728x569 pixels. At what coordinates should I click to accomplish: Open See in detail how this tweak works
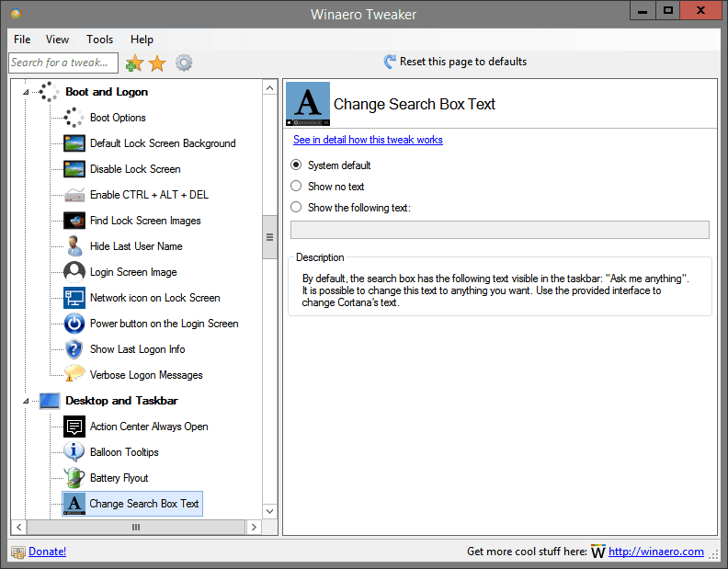[x=368, y=140]
